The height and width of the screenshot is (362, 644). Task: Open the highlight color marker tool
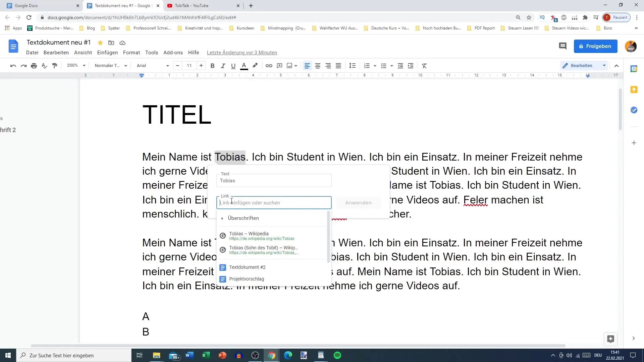click(x=255, y=66)
